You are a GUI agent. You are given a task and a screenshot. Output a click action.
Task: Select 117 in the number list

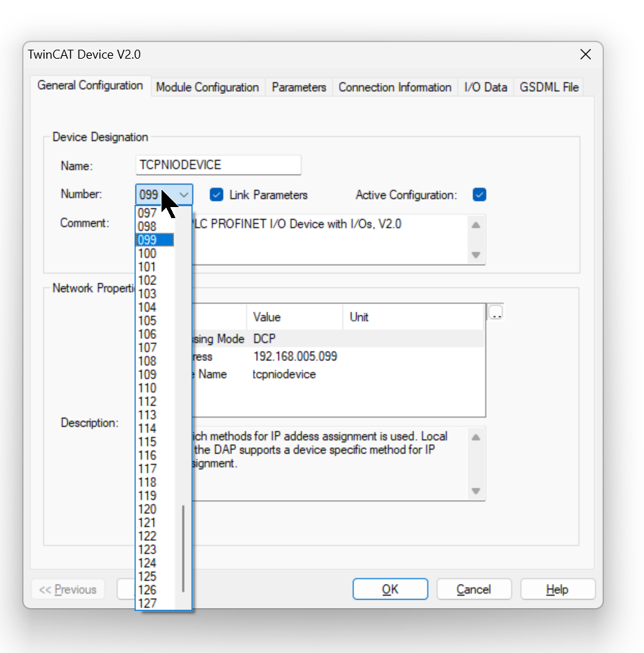(155, 469)
